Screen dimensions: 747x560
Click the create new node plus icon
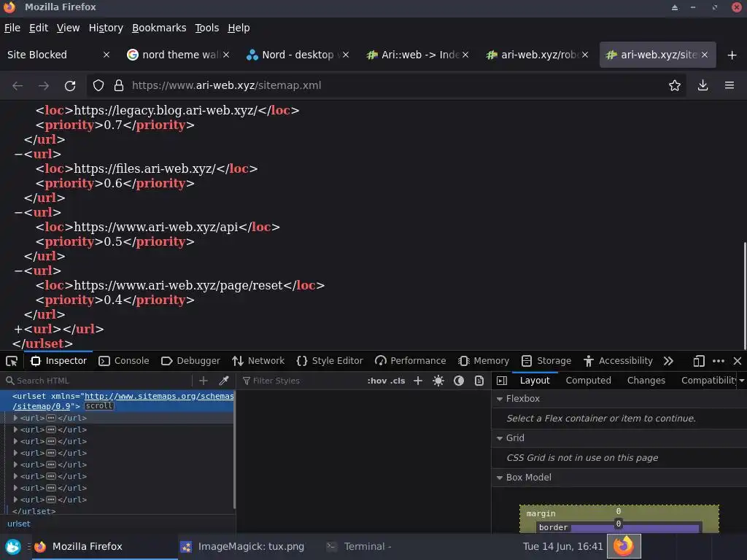click(x=204, y=381)
